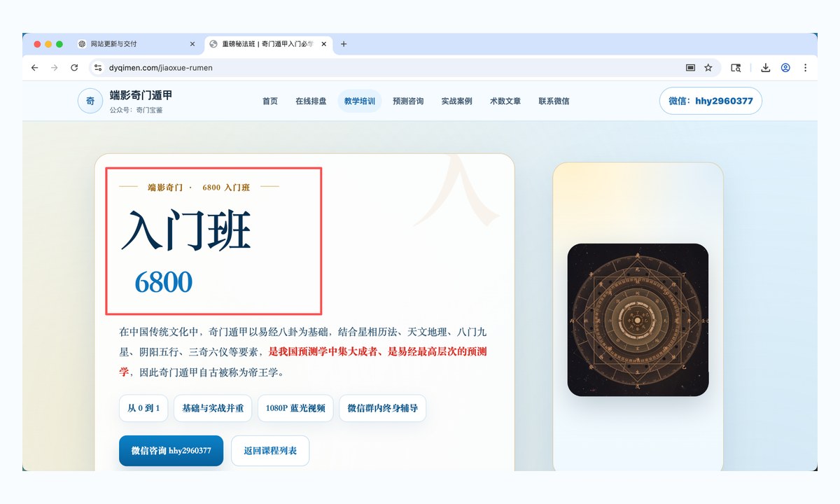840x504 pixels.
Task: Click the 公众号：奇门宝鉴 text
Action: (136, 110)
